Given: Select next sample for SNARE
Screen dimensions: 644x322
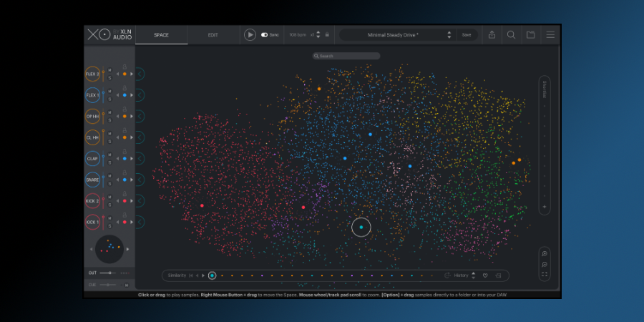Looking at the screenshot, I should [x=132, y=180].
